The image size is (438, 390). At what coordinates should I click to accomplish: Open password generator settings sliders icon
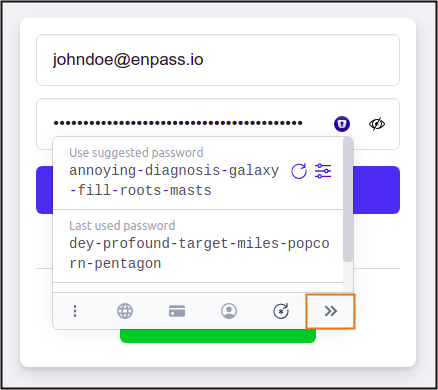323,171
